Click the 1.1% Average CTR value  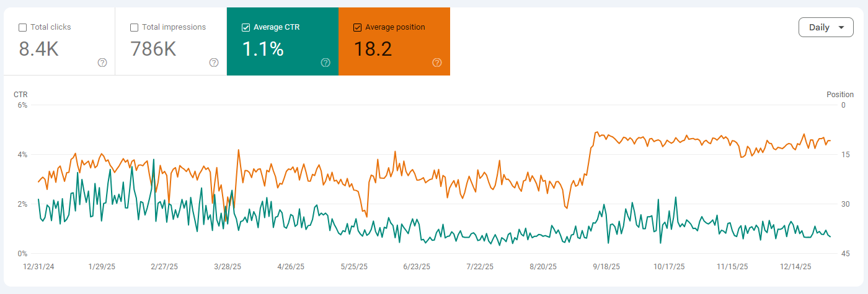[x=263, y=49]
